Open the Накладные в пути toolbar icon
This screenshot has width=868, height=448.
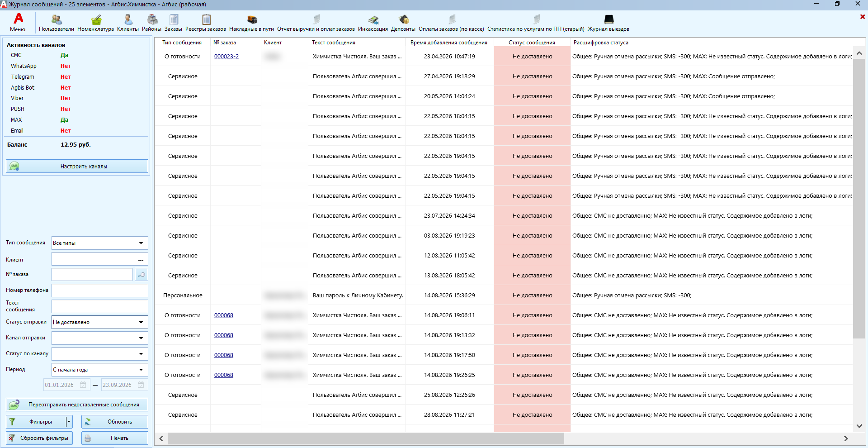click(x=252, y=23)
